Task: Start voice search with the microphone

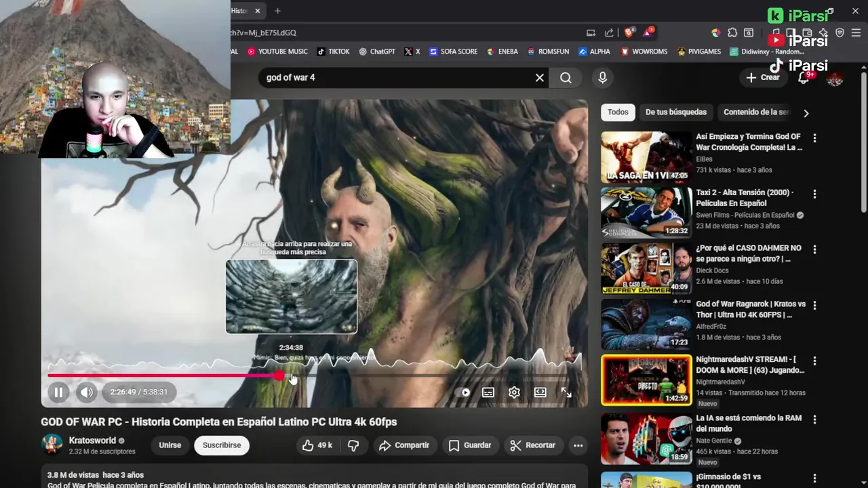Action: (x=602, y=78)
